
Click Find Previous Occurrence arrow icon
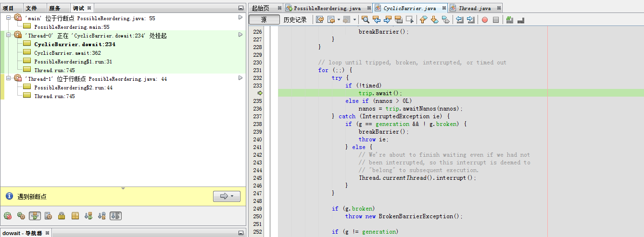coord(377,20)
